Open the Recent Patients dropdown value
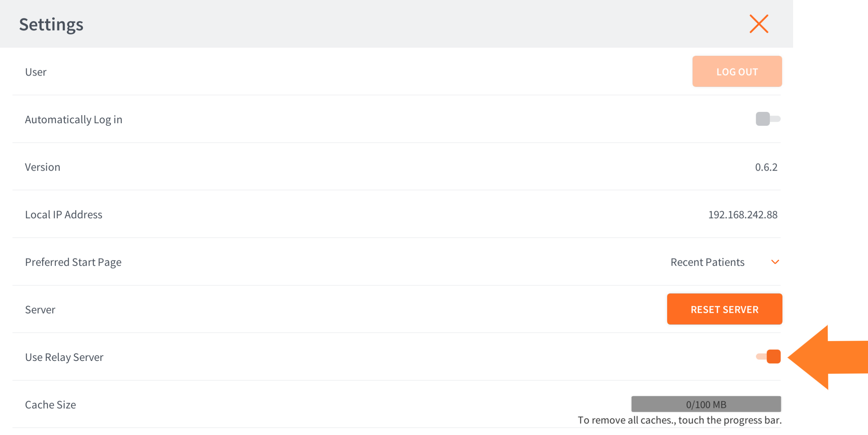This screenshot has width=868, height=435. coord(707,262)
